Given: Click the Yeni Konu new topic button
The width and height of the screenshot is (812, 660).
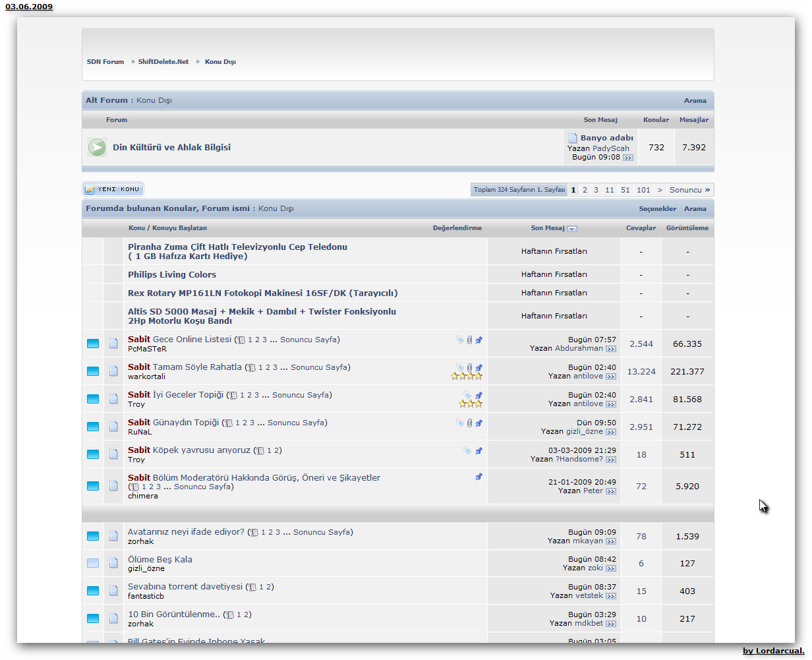Looking at the screenshot, I should [113, 189].
